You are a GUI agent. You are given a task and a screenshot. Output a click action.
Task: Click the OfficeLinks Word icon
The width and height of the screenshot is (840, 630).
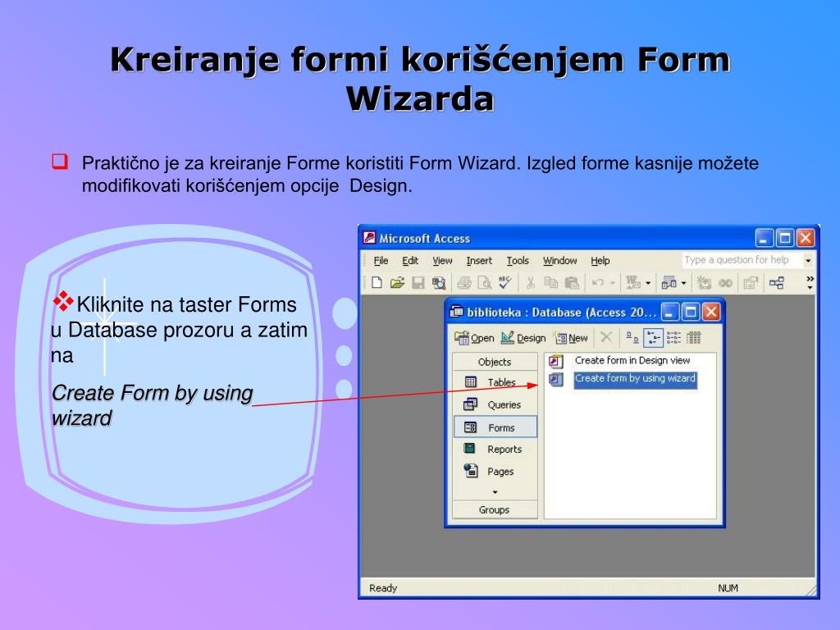[633, 282]
